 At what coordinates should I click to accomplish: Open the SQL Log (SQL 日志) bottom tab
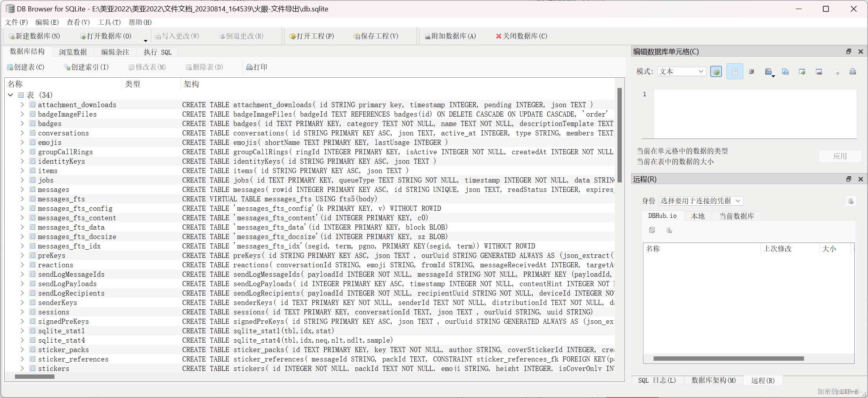[x=657, y=380]
